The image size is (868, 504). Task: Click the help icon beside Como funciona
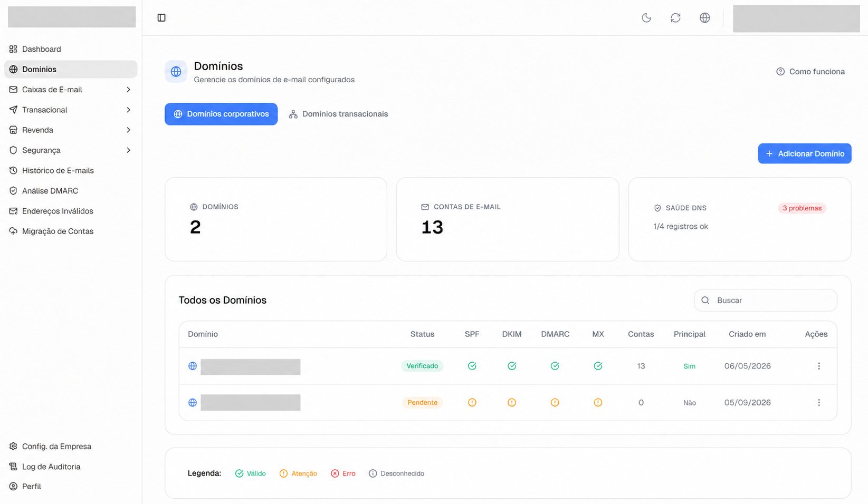[780, 72]
